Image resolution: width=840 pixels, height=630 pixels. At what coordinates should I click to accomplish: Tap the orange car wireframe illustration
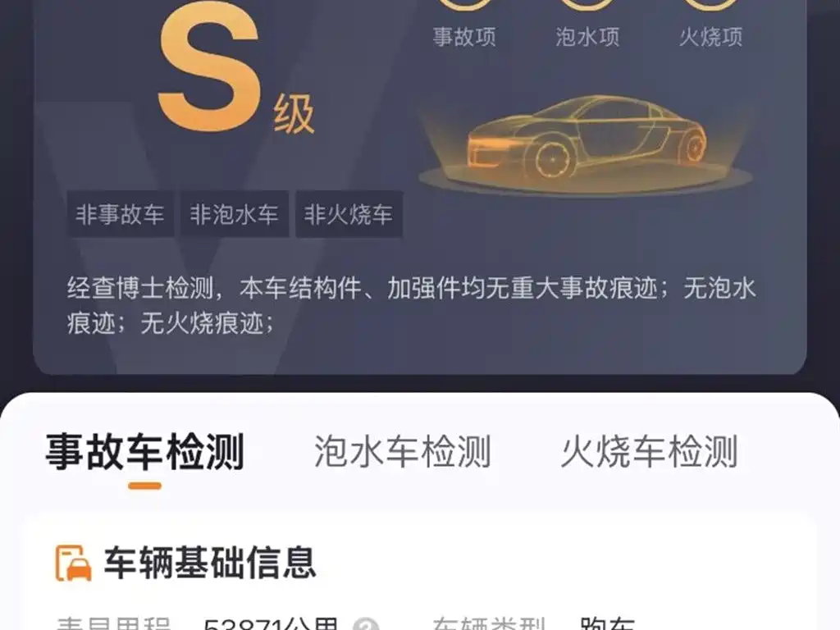(x=586, y=143)
